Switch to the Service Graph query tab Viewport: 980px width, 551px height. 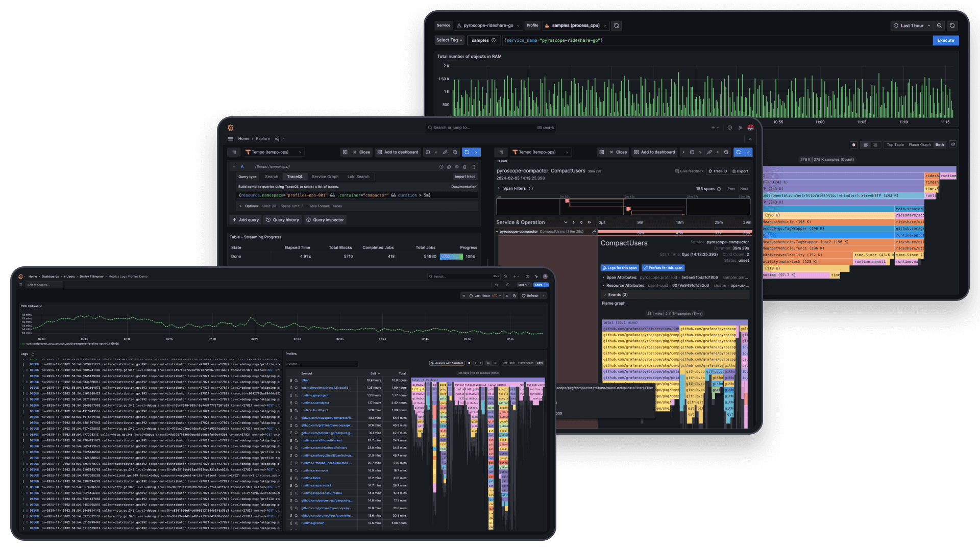point(325,177)
